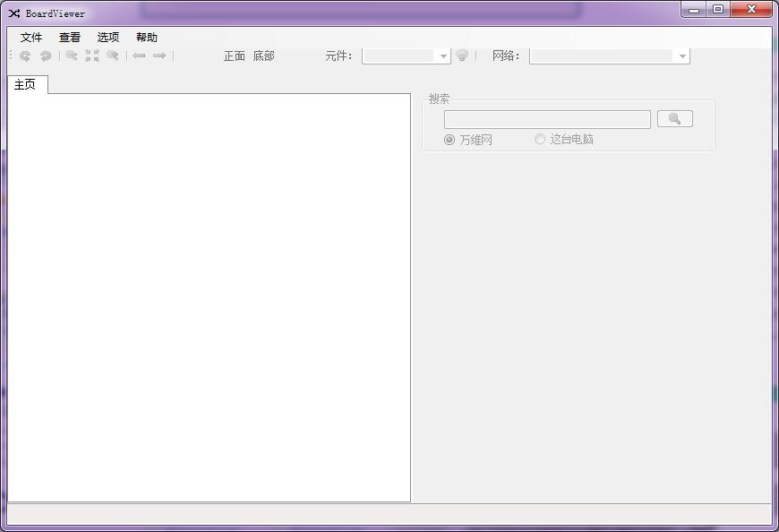Click the light bulb highlight icon
Viewport: 779px width, 532px height.
click(x=462, y=56)
